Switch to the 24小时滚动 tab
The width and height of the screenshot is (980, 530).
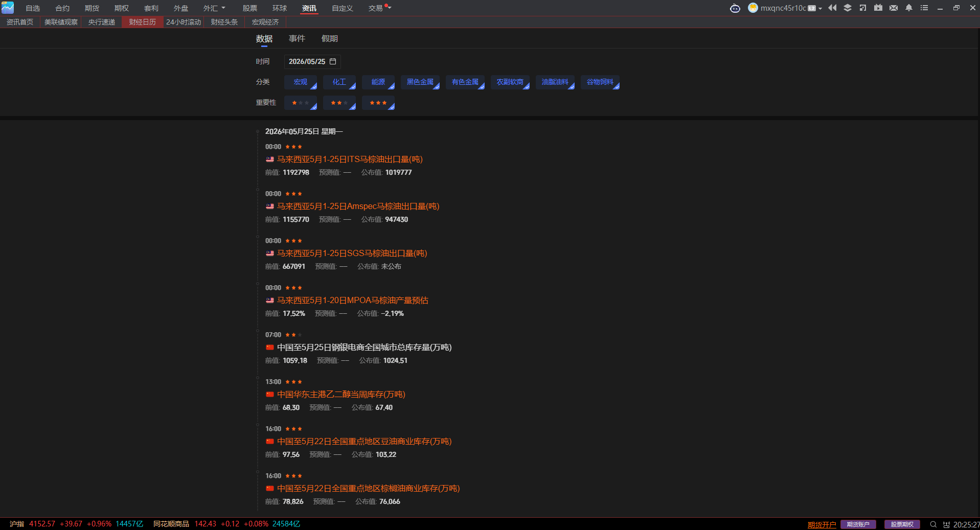point(184,22)
